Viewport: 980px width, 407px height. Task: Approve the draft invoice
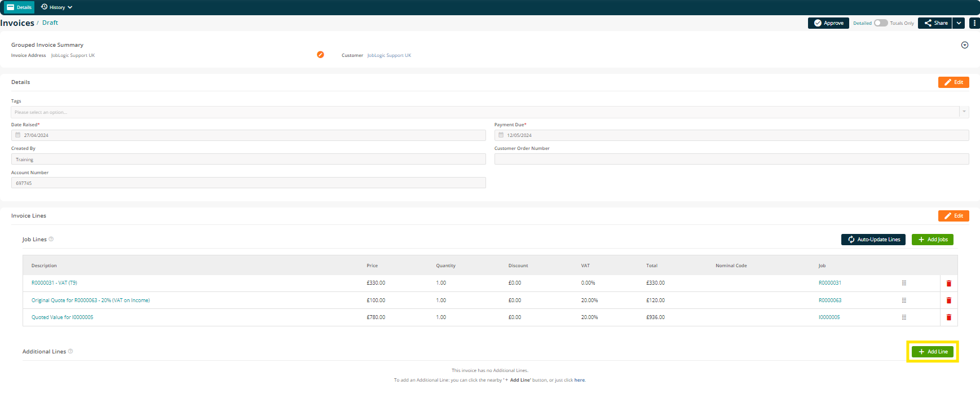coord(828,23)
